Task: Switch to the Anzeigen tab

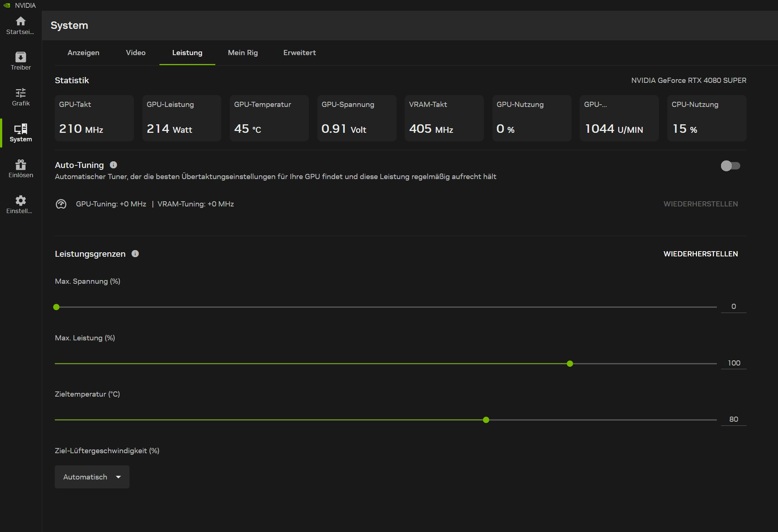Action: 83,53
